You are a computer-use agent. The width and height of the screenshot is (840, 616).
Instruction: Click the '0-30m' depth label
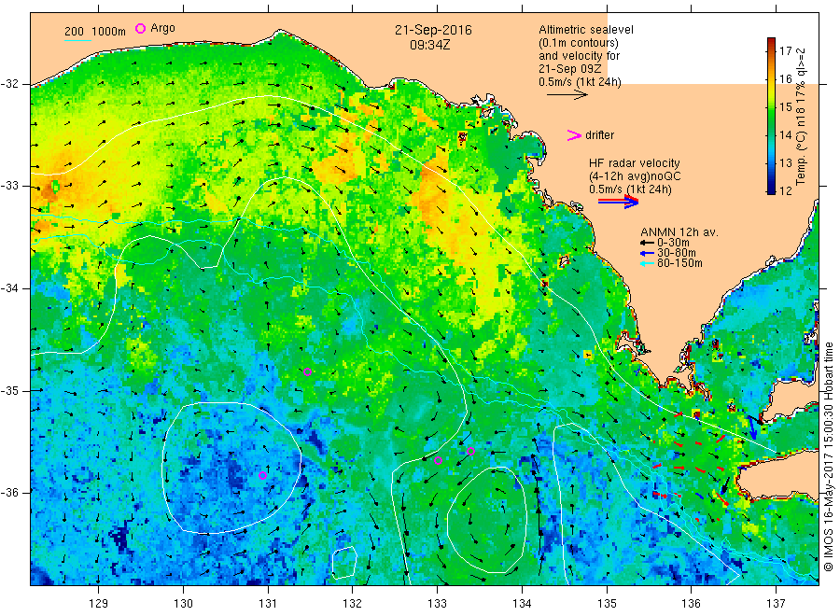(673, 243)
